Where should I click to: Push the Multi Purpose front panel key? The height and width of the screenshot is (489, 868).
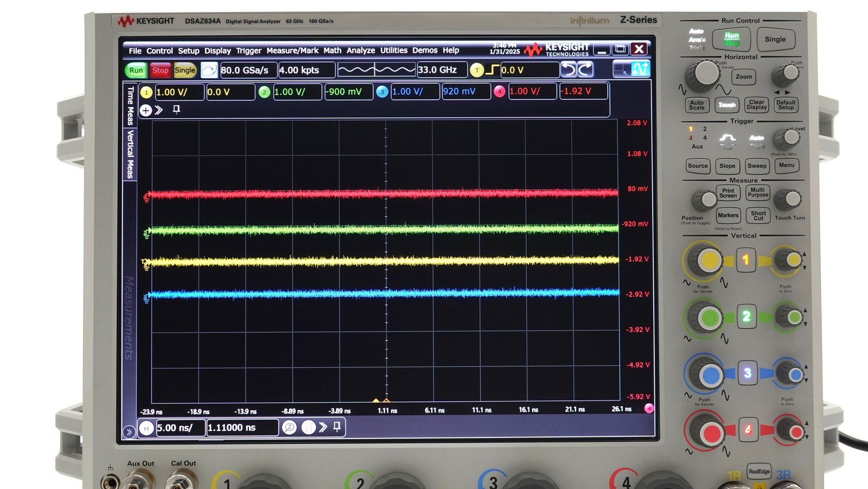coord(758,193)
